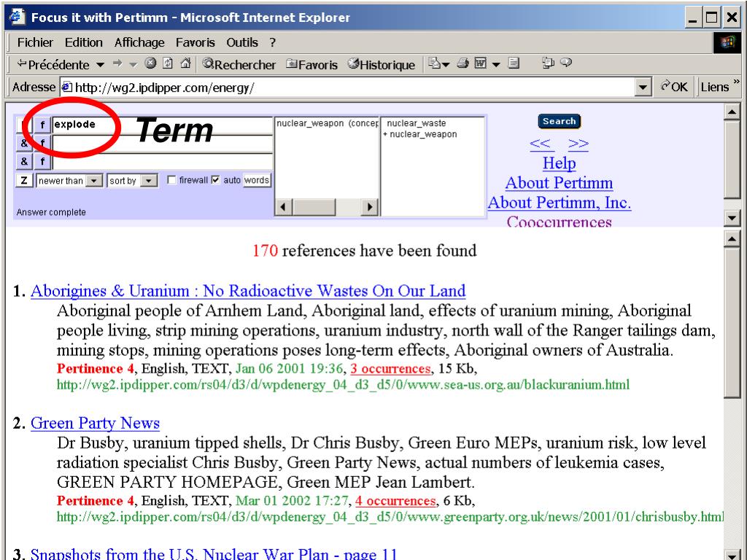The height and width of the screenshot is (560, 747).
Task: Open the Favoris toolbar pane
Action: coord(311,64)
